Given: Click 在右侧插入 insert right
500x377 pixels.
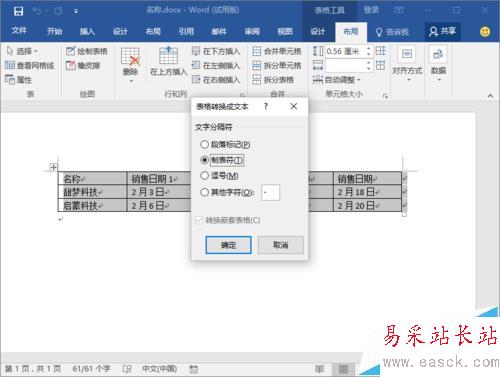Looking at the screenshot, I should [216, 80].
